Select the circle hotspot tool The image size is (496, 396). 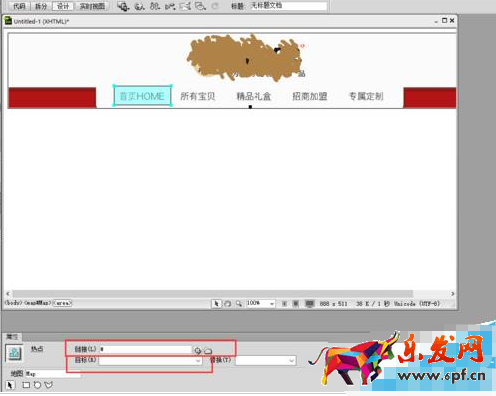[37, 385]
